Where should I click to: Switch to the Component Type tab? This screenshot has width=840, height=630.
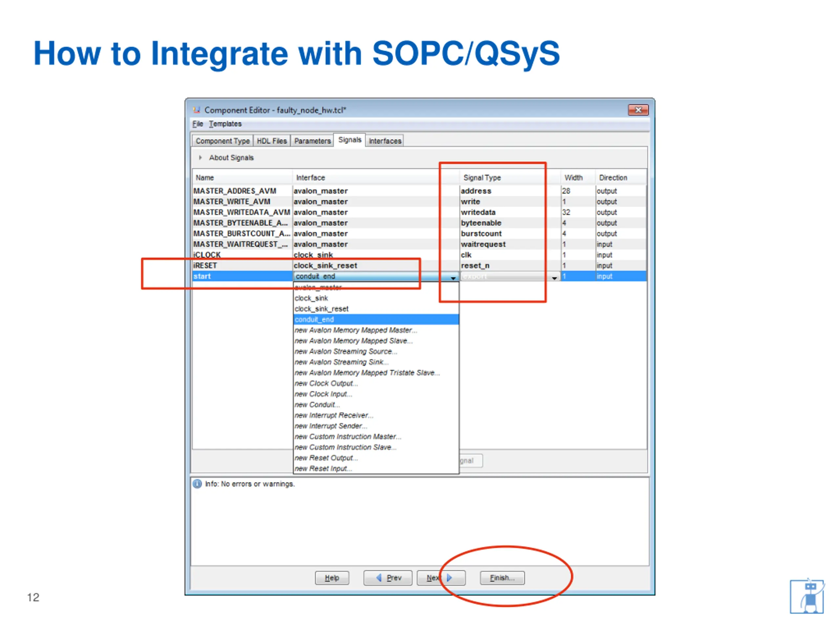click(x=222, y=141)
